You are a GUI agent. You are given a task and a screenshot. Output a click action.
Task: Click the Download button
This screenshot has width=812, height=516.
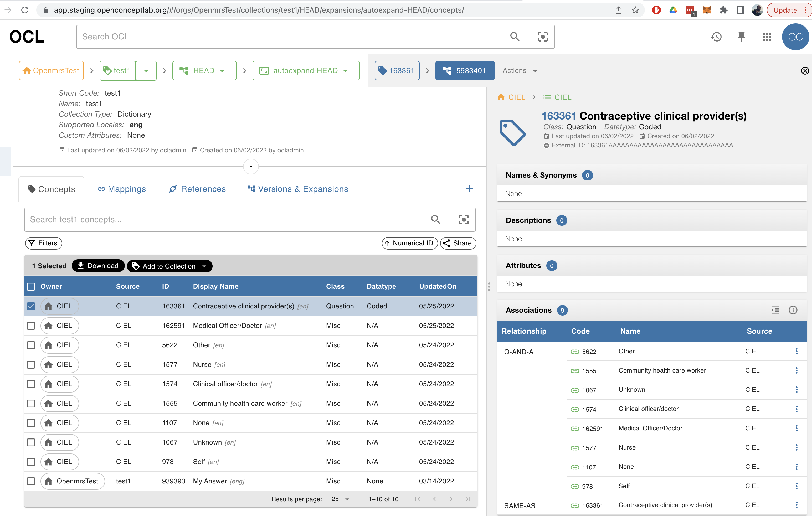tap(98, 266)
